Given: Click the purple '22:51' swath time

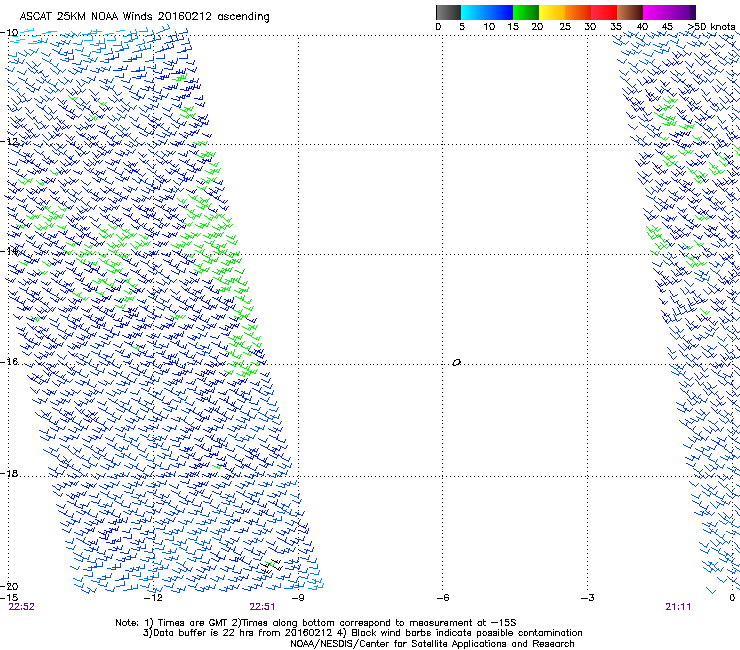Looking at the screenshot, I should pos(262,607).
